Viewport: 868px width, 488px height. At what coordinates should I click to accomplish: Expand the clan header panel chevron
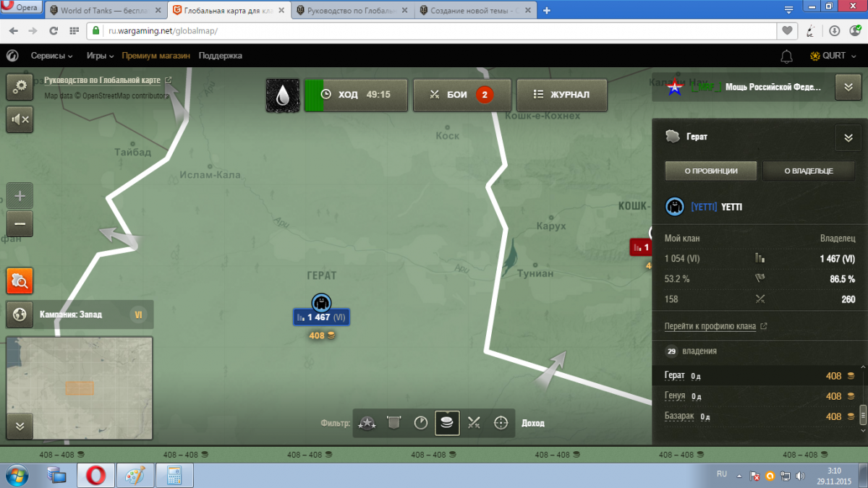(x=848, y=87)
